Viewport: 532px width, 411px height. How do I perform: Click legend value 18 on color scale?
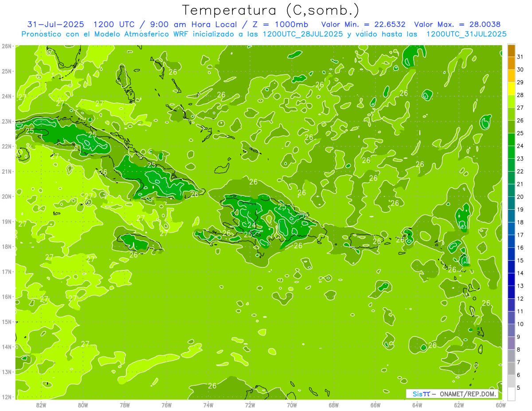520,222
